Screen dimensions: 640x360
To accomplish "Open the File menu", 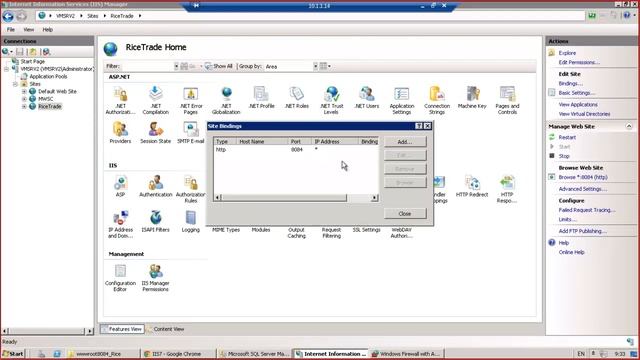I will [x=11, y=29].
